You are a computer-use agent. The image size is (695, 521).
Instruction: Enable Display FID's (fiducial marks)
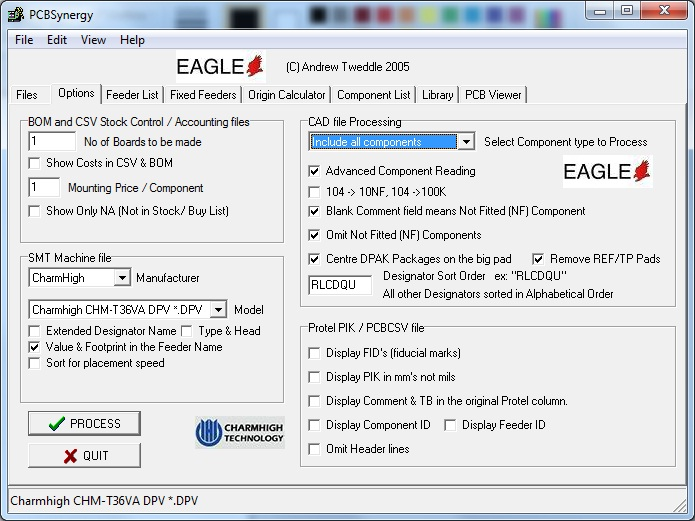[x=314, y=353]
